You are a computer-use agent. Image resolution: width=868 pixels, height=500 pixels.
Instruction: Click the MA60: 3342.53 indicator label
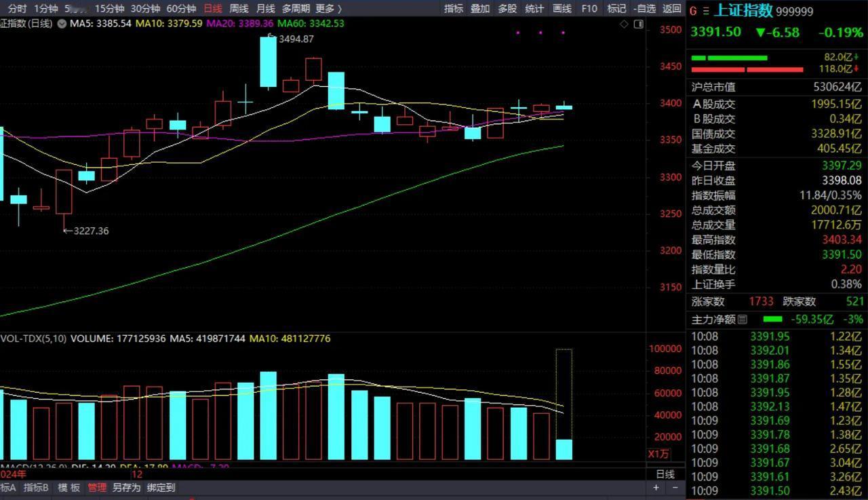311,23
